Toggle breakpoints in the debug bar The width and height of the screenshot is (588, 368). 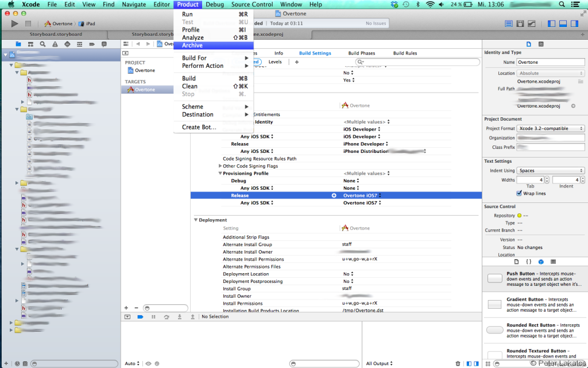140,317
